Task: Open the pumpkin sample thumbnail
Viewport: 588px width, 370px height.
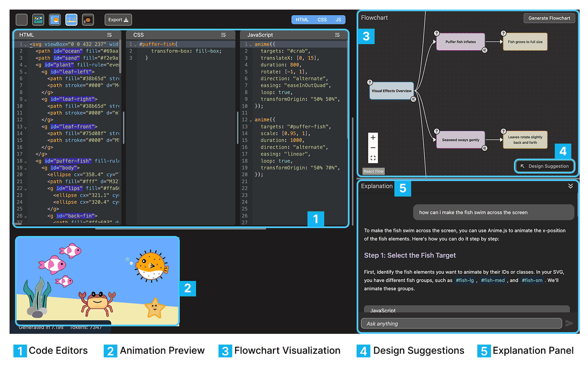Action: coord(88,20)
